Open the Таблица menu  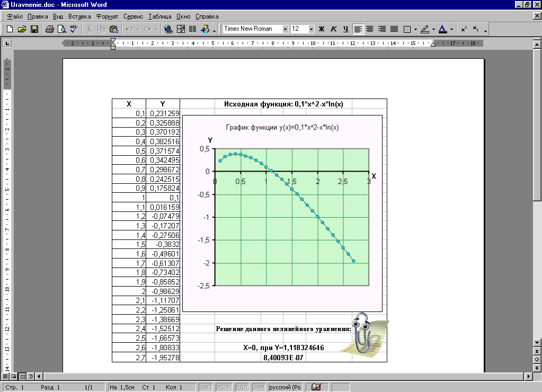[x=159, y=16]
